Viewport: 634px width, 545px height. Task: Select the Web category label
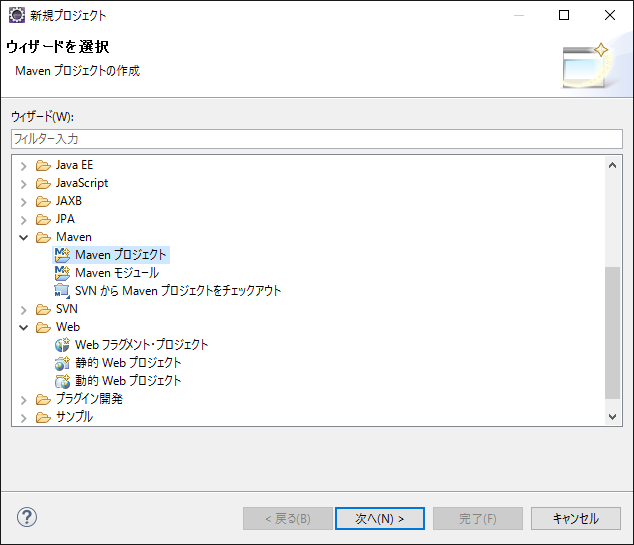click(x=68, y=327)
